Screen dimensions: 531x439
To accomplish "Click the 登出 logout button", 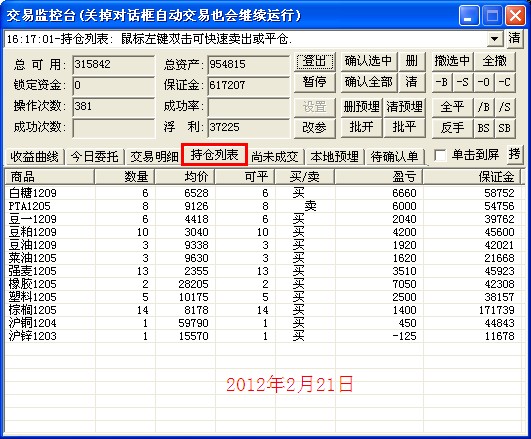I will 315,62.
